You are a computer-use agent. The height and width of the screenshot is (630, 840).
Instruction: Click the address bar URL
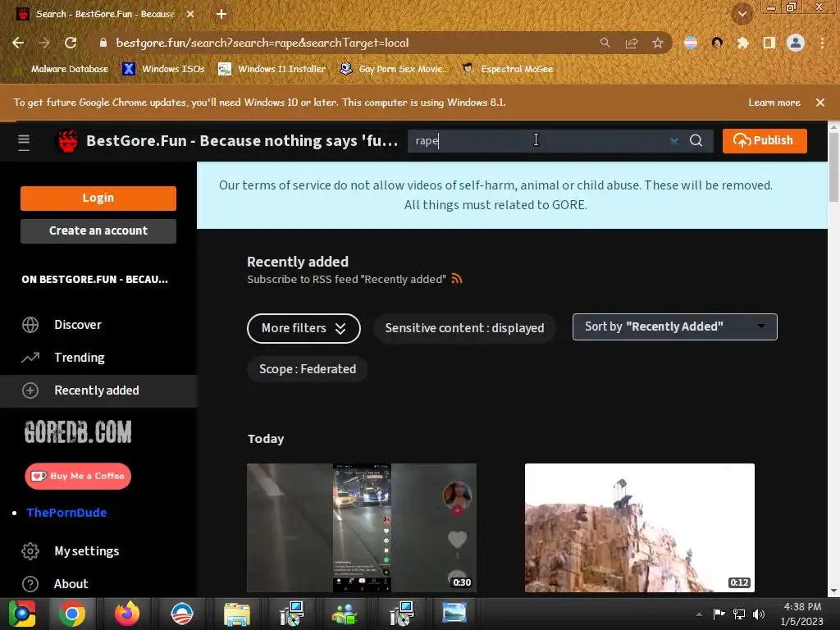click(262, 43)
